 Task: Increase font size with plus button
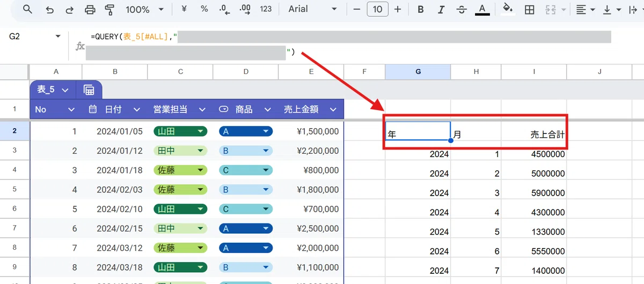tap(398, 9)
